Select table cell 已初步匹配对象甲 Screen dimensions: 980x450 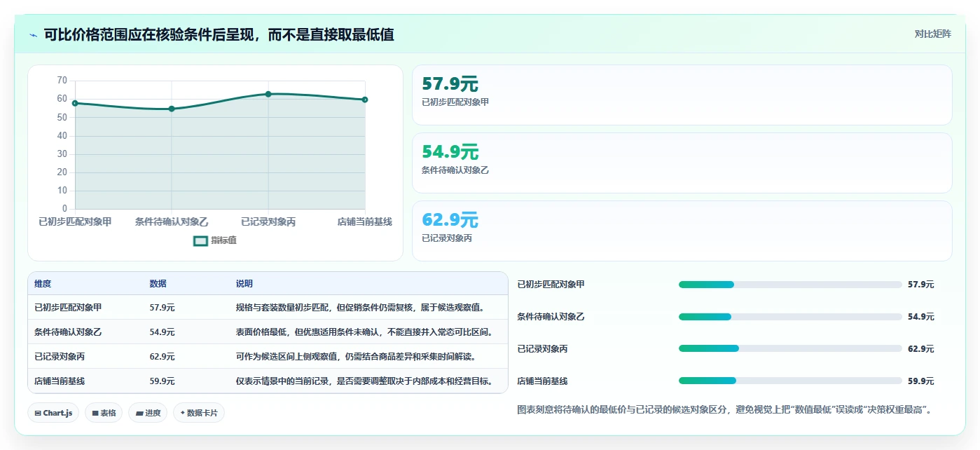click(x=68, y=307)
